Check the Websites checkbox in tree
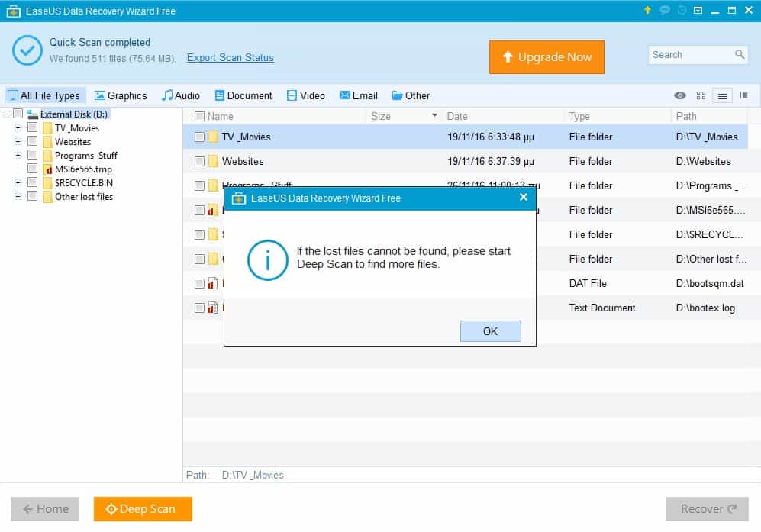 (x=32, y=140)
